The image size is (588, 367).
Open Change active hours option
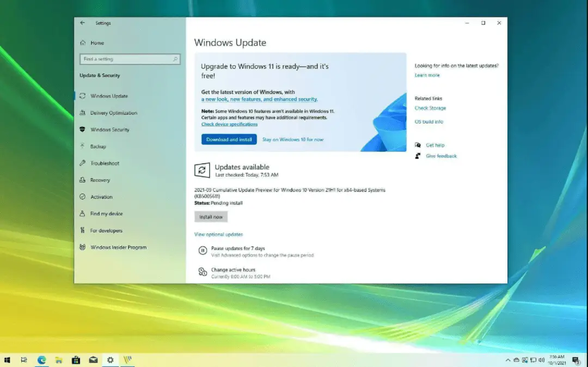click(233, 270)
